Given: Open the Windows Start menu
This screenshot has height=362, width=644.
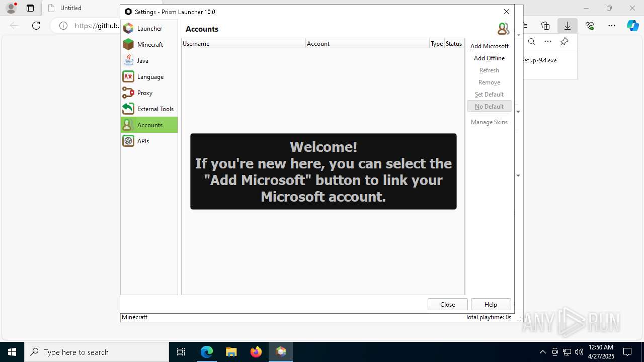Looking at the screenshot, I should [12, 352].
